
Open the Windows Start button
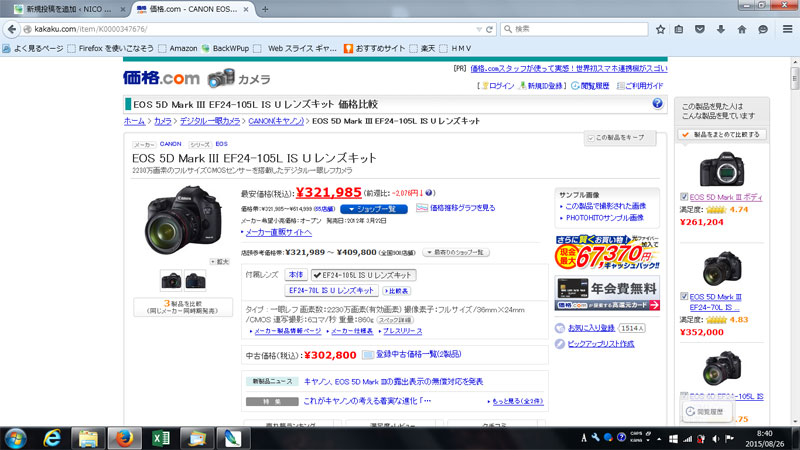point(15,438)
